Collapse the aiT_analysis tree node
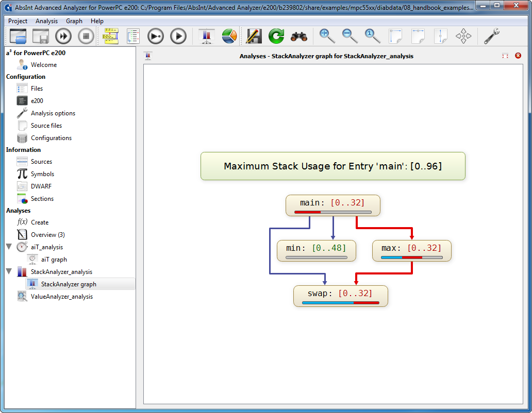This screenshot has width=532, height=413. click(x=9, y=247)
